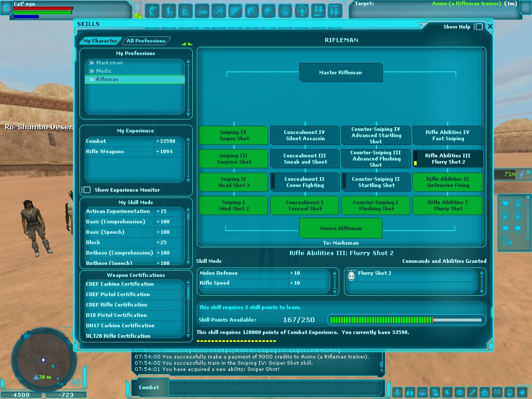Switch to the My Character tab
The image size is (532, 399).
[x=100, y=41]
